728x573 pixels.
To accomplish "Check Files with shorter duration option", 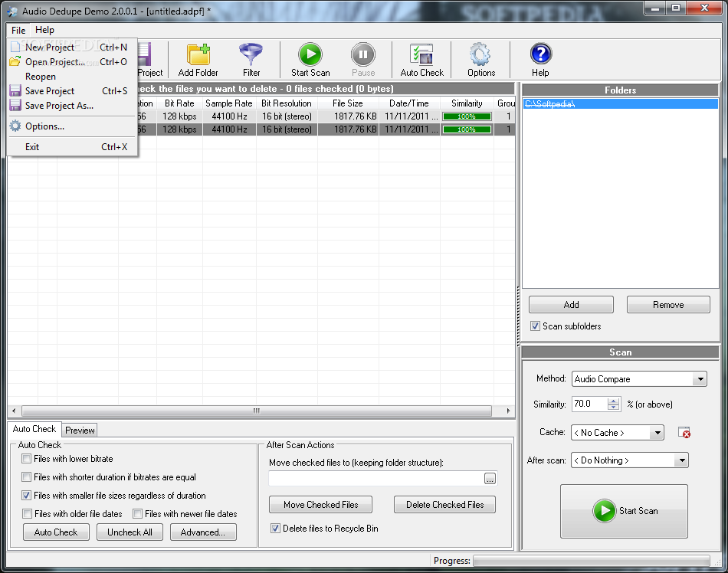I will [x=27, y=477].
